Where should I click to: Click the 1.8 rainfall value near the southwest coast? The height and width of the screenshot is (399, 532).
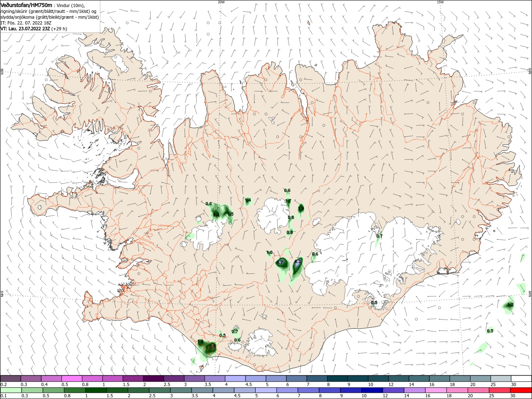200,342
